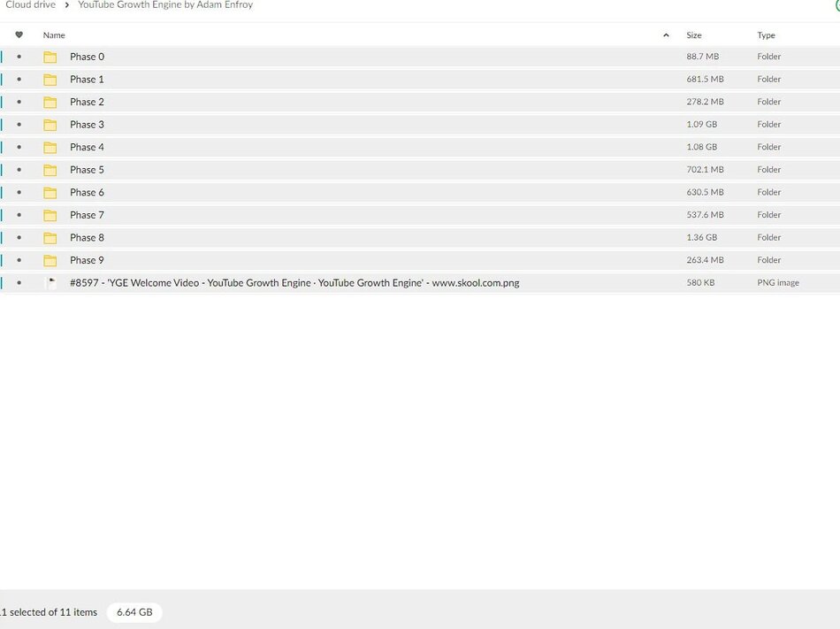Click YouTube Growth Engine by Adam Enfroy breadcrumb
The height and width of the screenshot is (629, 840).
[165, 4]
